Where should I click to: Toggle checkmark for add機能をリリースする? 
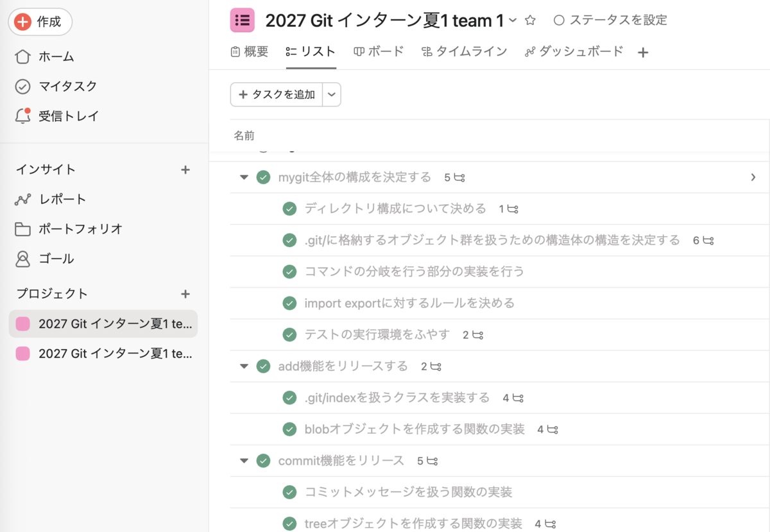[263, 366]
